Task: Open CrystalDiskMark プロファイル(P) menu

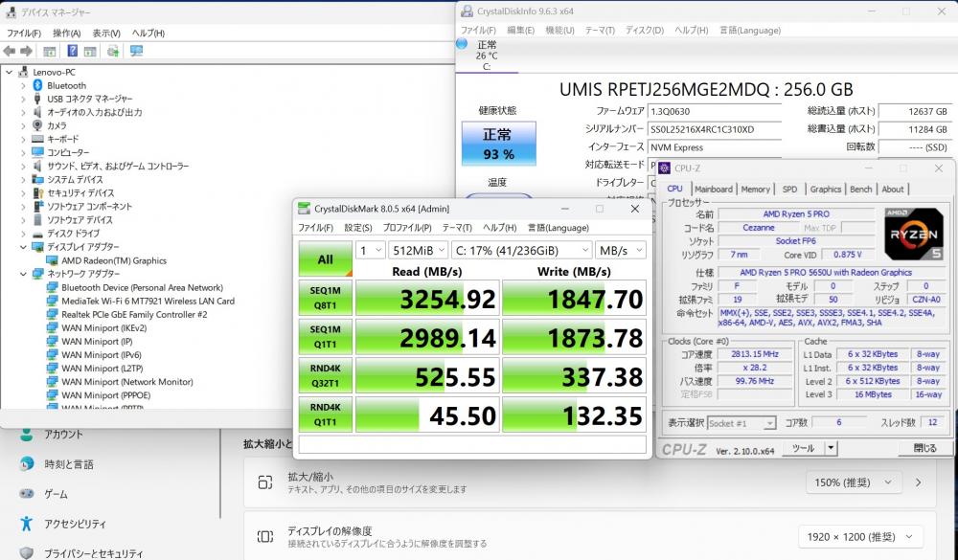Action: [x=407, y=228]
